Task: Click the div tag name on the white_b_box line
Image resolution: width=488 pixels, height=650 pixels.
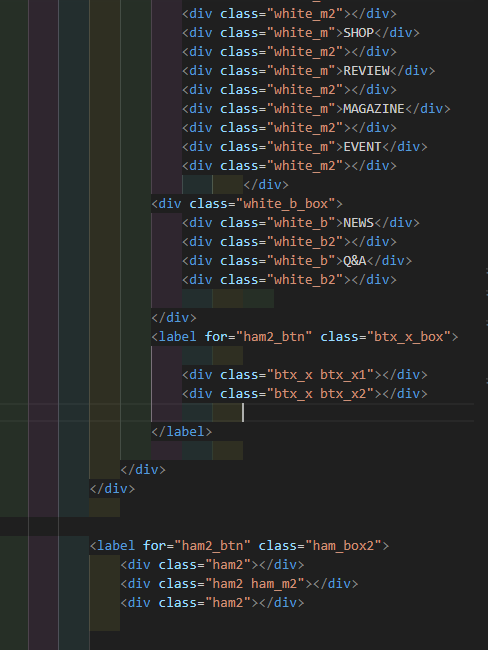Action: tap(170, 204)
